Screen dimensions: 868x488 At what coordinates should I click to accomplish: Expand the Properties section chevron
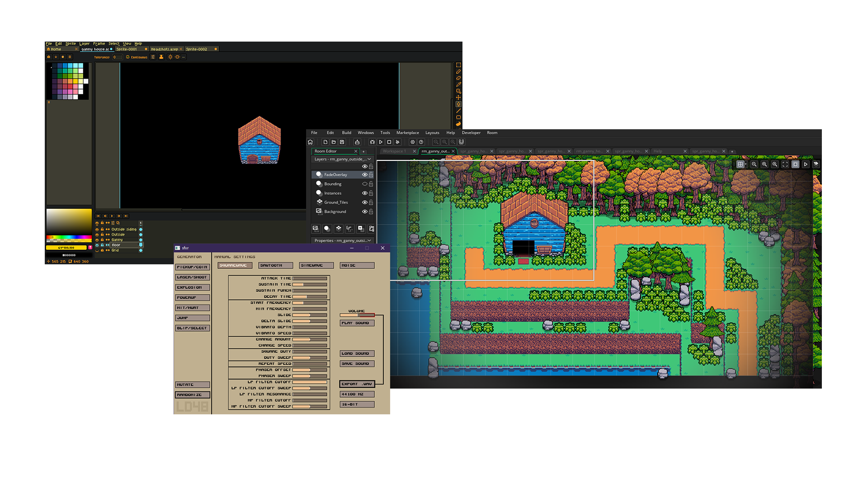pos(369,240)
